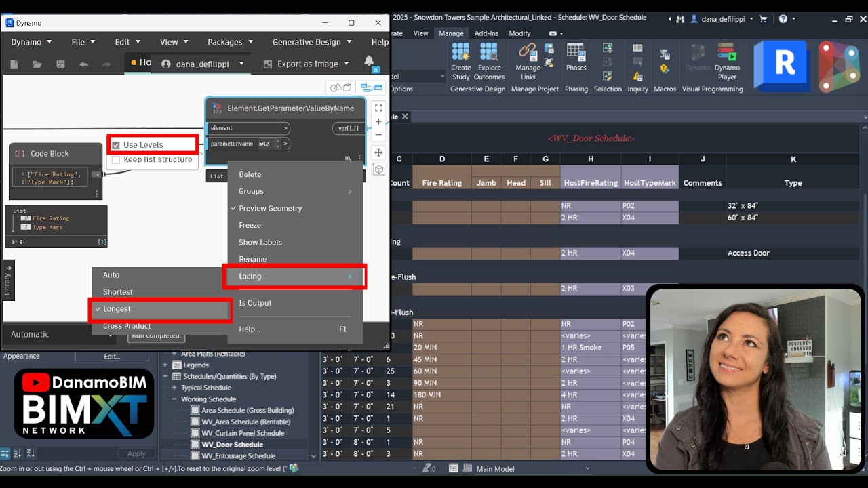Open the File menu in Dynamo
The height and width of the screenshot is (488, 868).
point(83,42)
